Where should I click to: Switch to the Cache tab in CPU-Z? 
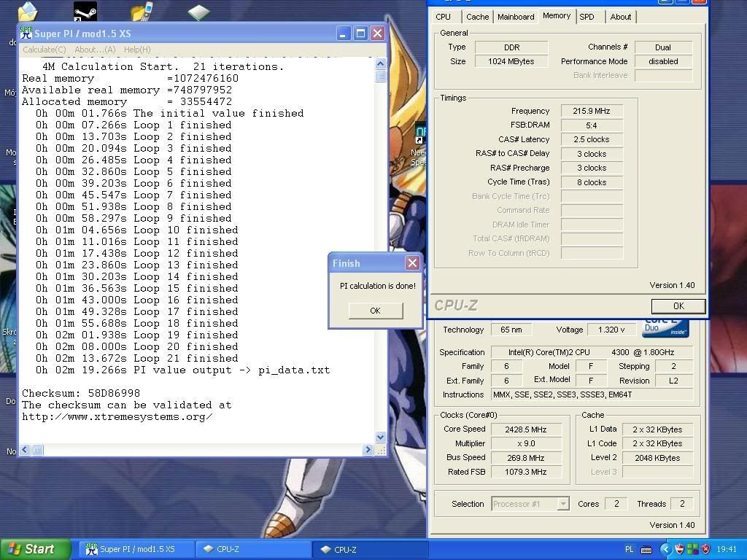[x=477, y=17]
